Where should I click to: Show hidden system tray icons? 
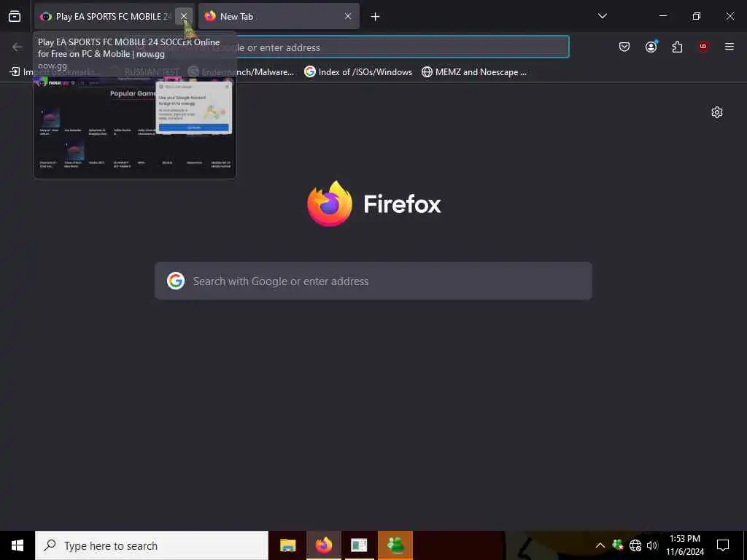coord(600,545)
